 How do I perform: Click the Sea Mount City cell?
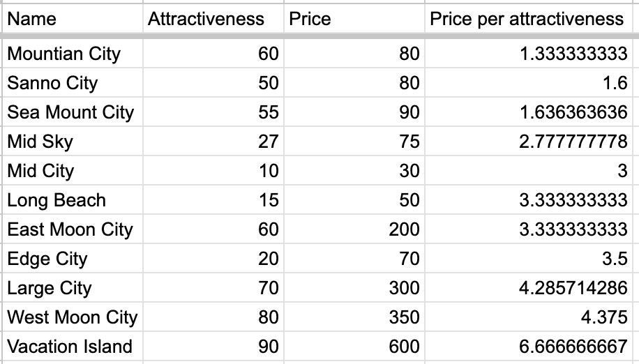[73, 112]
